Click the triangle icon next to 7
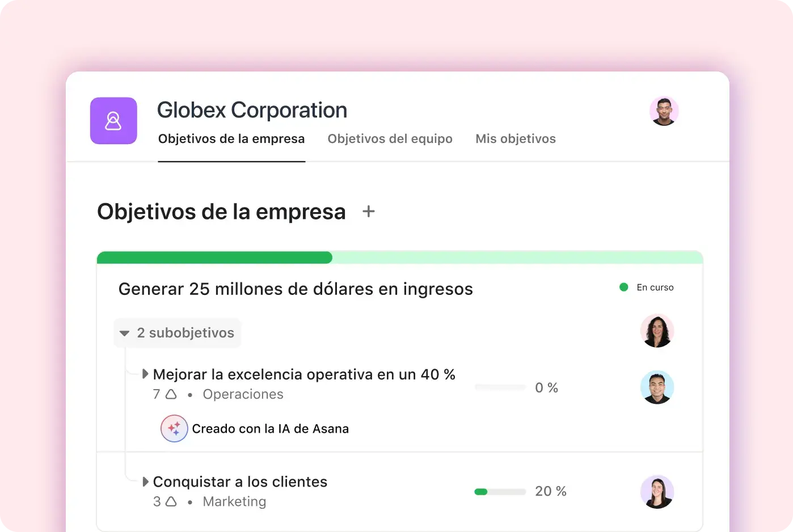 click(x=171, y=394)
